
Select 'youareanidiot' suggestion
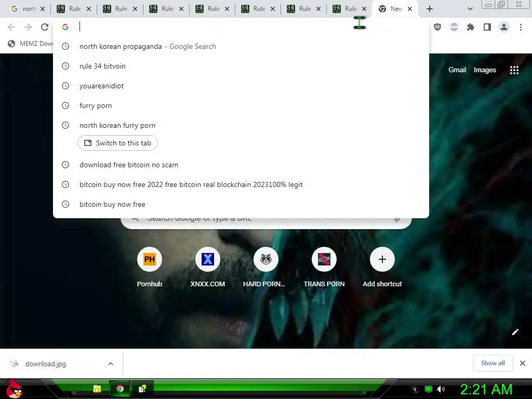point(241,86)
